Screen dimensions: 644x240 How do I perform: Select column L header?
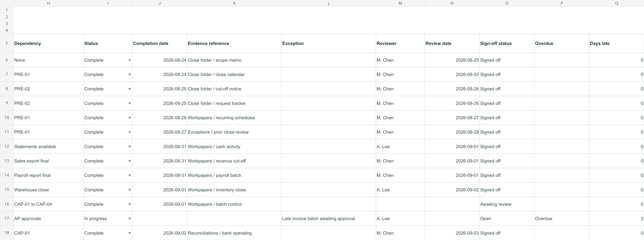(x=329, y=3)
